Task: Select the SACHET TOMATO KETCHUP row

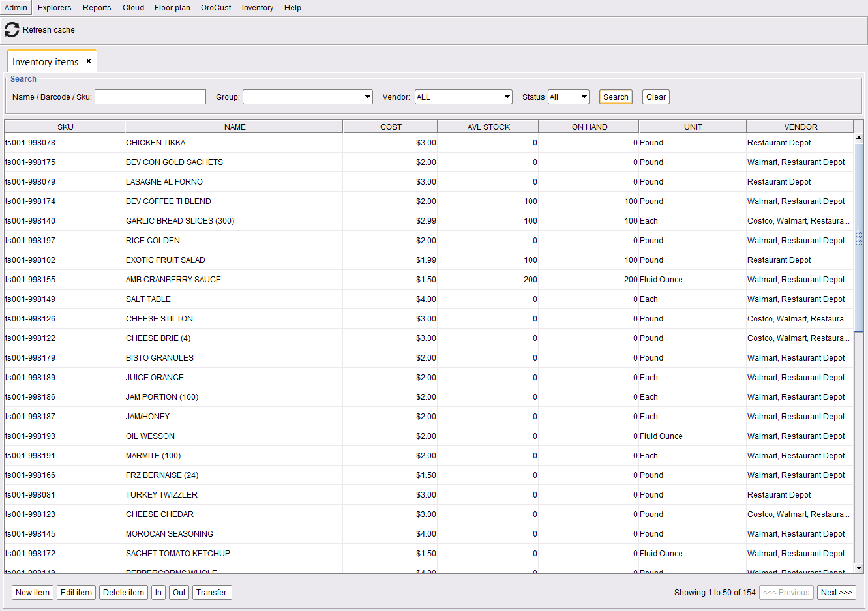Action: click(429, 554)
